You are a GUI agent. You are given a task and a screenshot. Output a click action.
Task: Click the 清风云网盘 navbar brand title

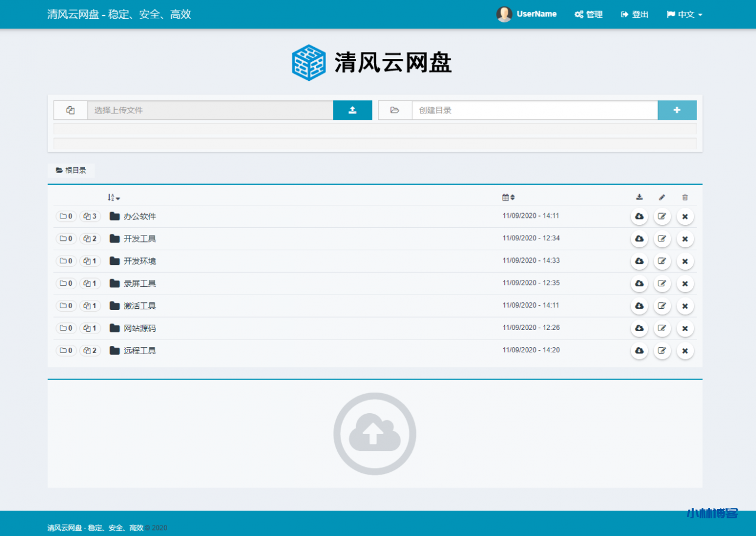[119, 14]
